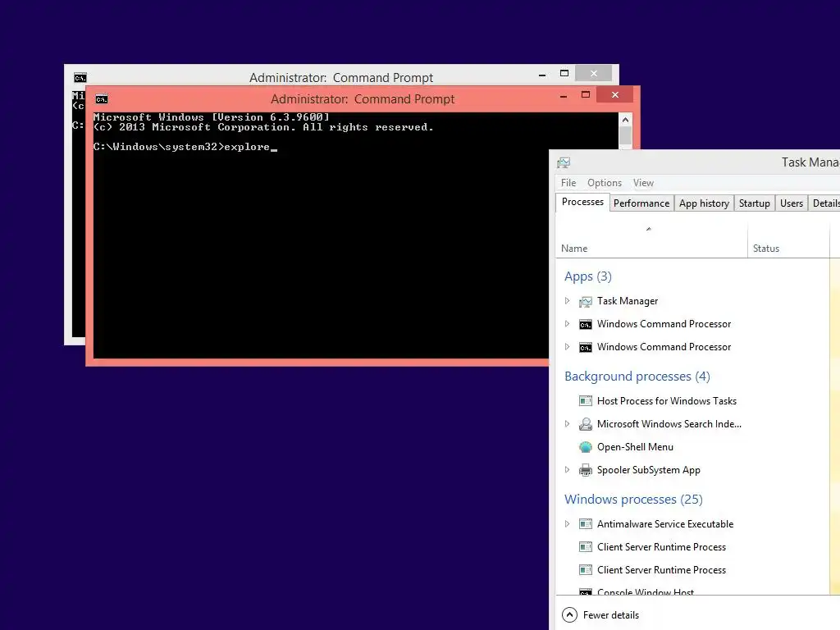Click the Windows processes (25) group heading
This screenshot has height=630, width=840.
[x=633, y=500]
